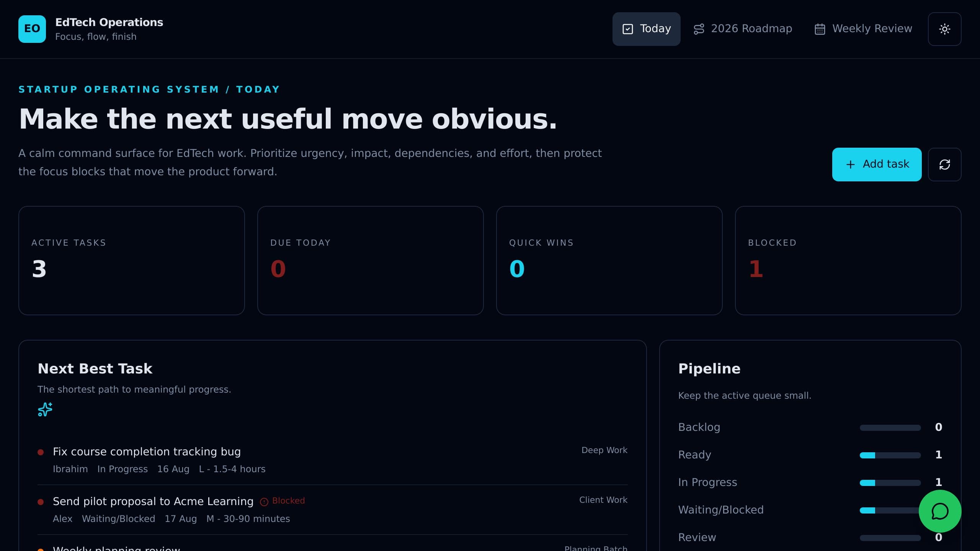Toggle the light/dark theme sun icon
Image resolution: width=980 pixels, height=551 pixels.
944,29
